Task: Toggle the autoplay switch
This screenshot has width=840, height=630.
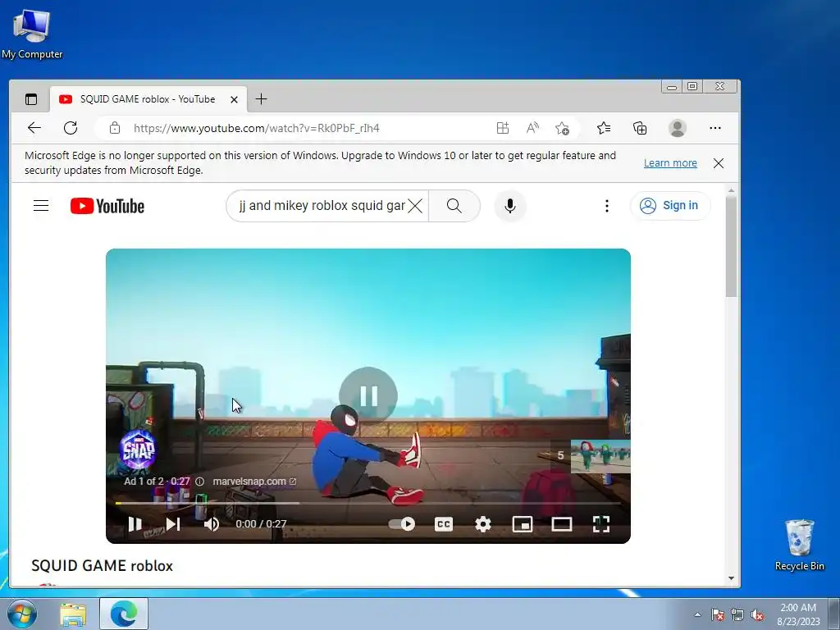Action: point(402,524)
